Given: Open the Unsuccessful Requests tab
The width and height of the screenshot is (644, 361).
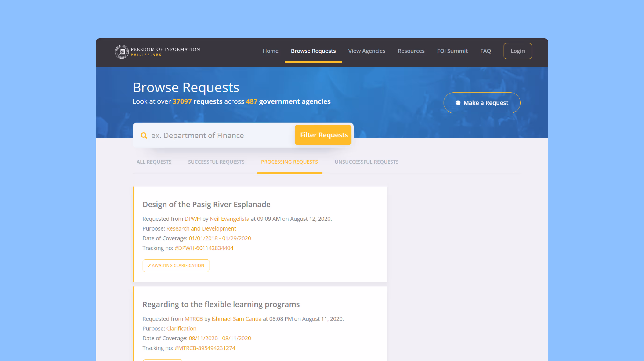Looking at the screenshot, I should [x=366, y=162].
